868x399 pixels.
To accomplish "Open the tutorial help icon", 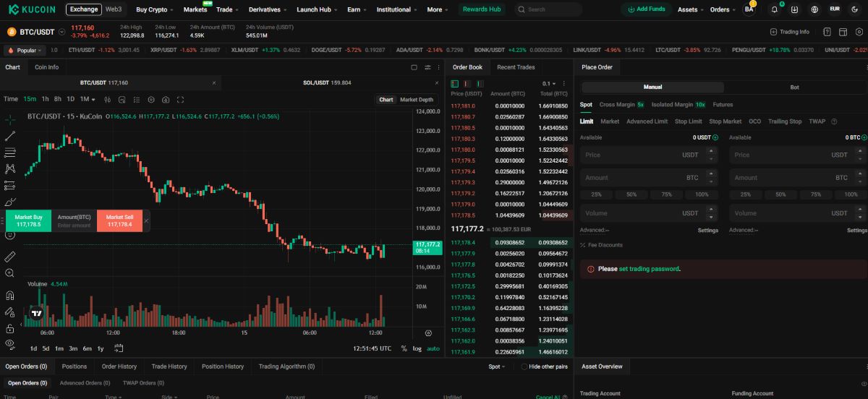I will 827,32.
